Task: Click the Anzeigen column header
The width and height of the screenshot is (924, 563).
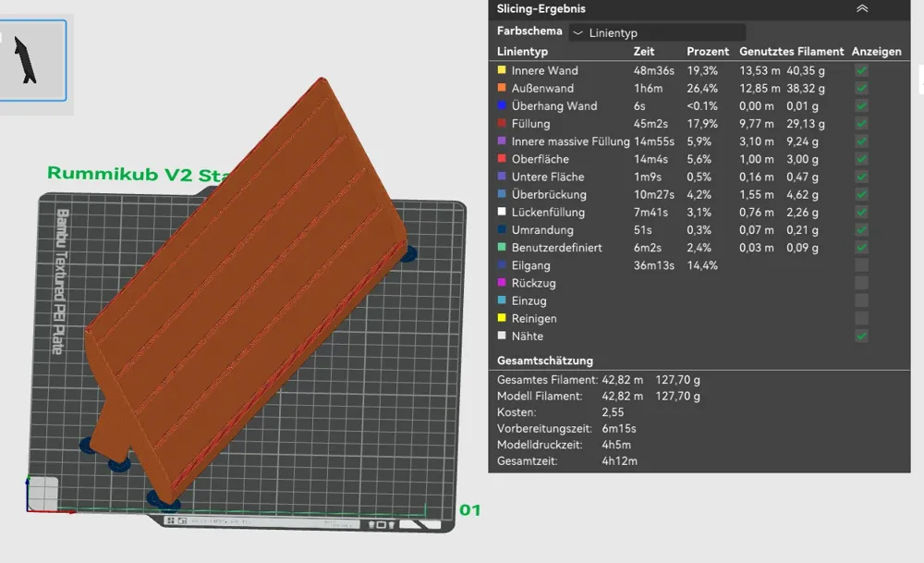Action: tap(876, 51)
